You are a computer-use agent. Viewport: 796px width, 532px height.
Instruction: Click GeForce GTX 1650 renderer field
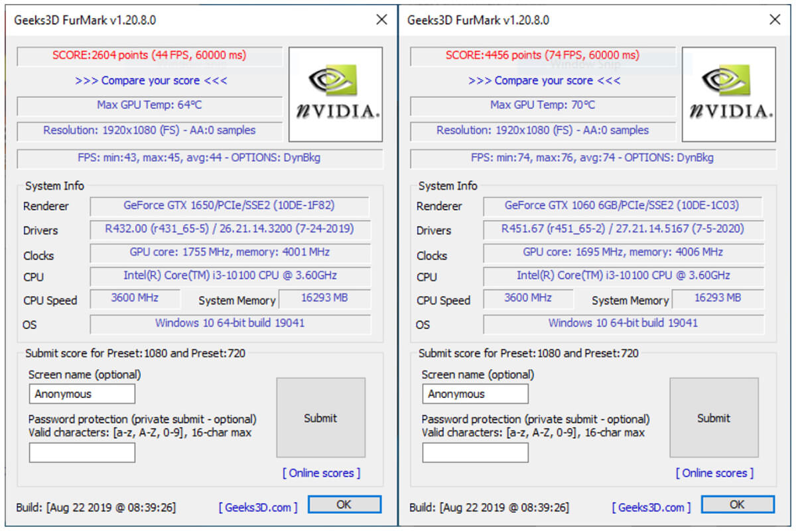(230, 206)
